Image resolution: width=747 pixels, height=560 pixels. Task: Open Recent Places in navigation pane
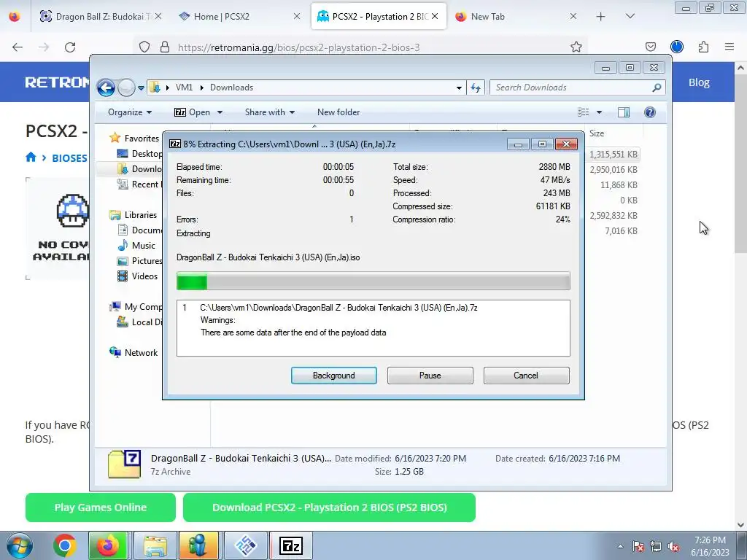(x=139, y=184)
